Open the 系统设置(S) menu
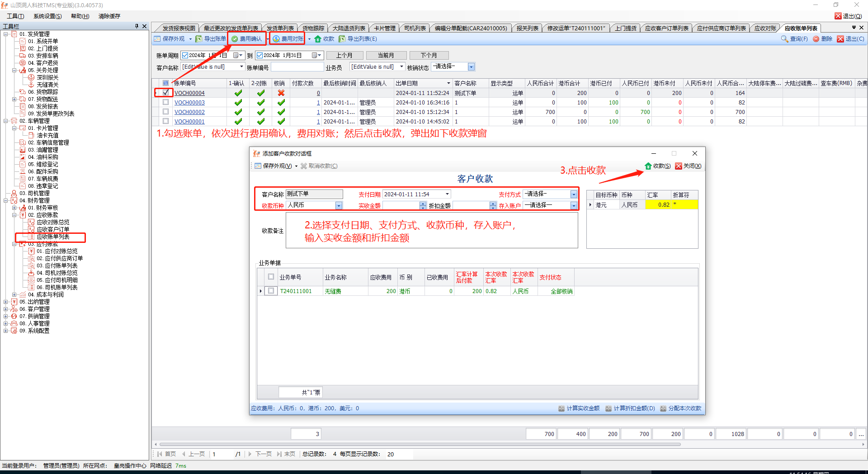Screen dimensions: 868x474 coord(47,16)
